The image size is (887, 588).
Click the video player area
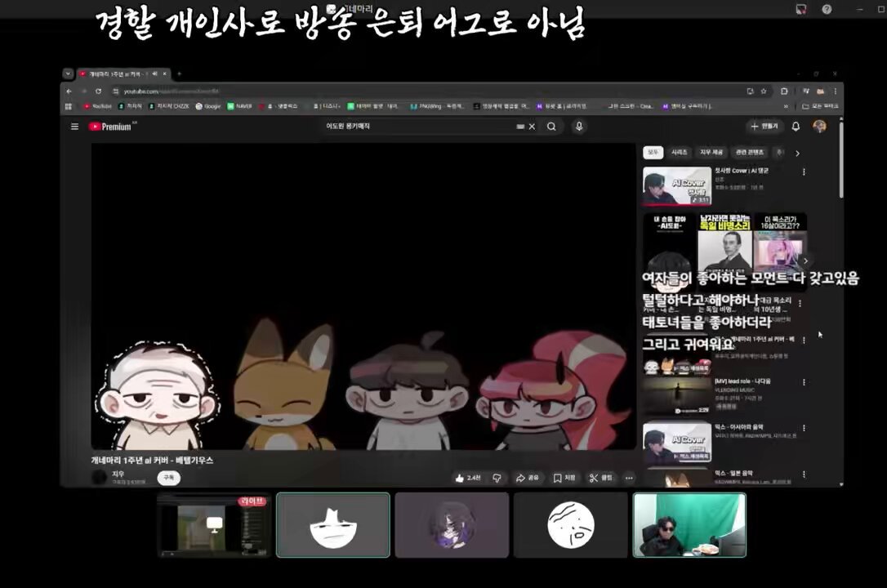coord(363,296)
